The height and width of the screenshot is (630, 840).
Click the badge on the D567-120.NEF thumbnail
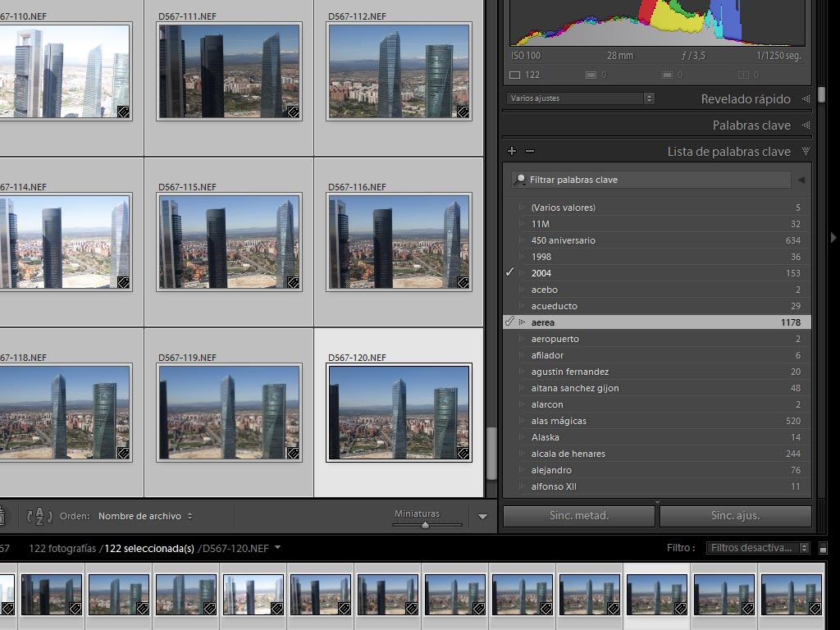(463, 453)
